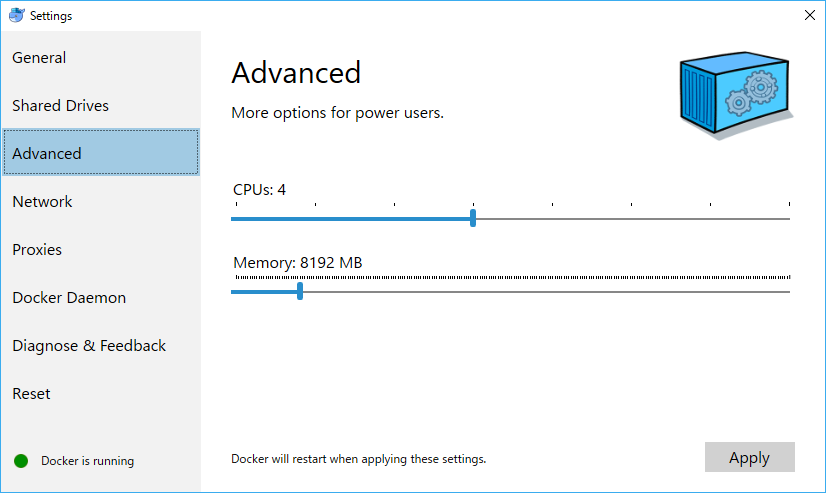Apply the advanced settings
The height and width of the screenshot is (493, 826).
tap(750, 457)
